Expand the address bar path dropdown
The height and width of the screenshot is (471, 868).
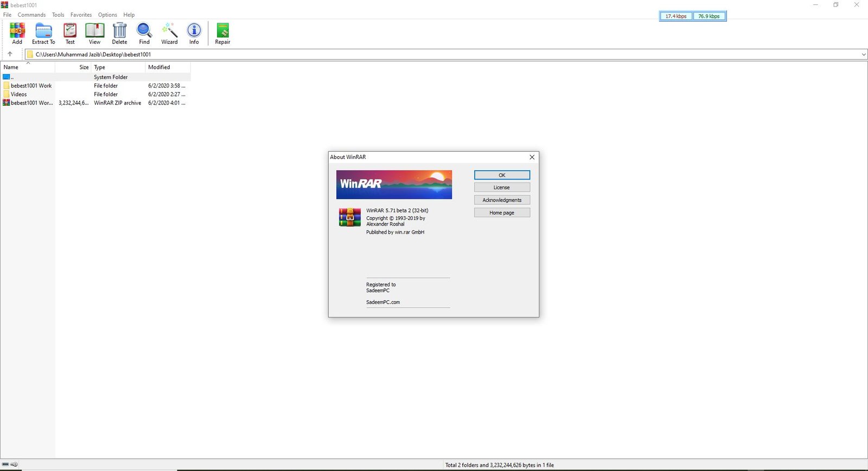point(864,54)
